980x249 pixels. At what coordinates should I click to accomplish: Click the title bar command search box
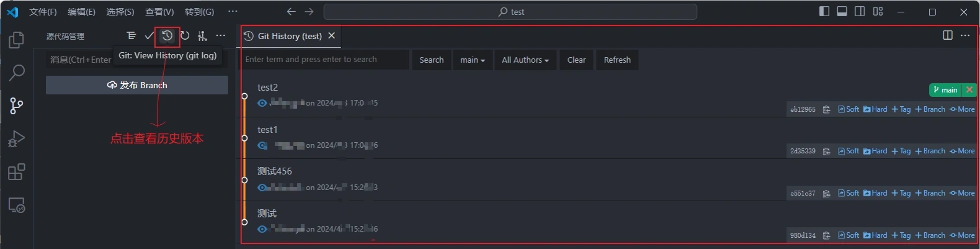[510, 12]
